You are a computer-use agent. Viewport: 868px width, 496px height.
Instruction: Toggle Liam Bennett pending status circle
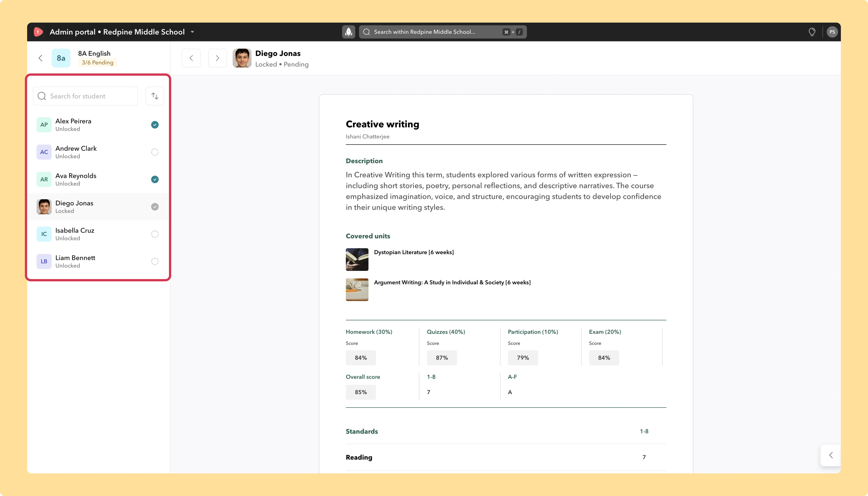click(x=155, y=261)
